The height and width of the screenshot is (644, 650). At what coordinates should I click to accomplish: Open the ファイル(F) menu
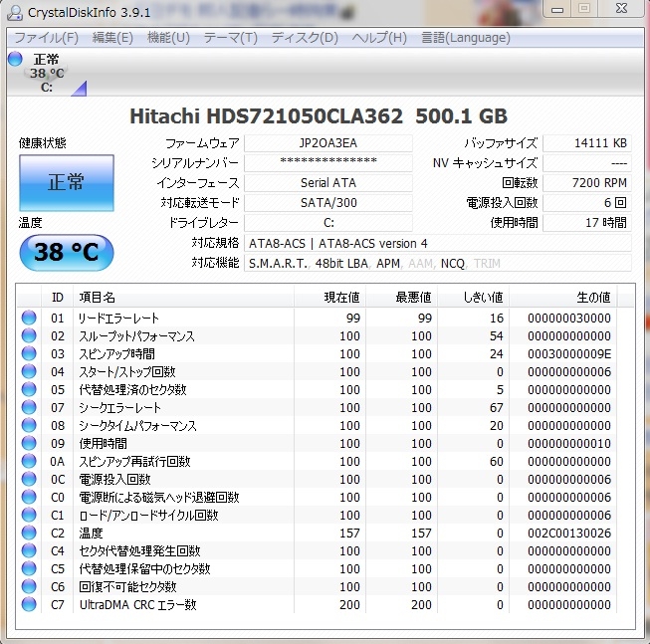point(45,38)
